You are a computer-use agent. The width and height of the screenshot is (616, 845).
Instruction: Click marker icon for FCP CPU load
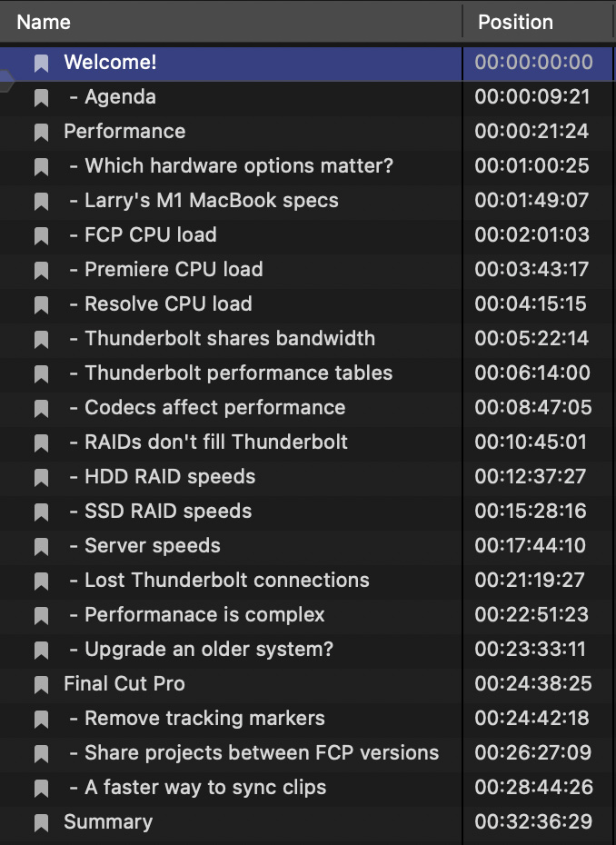point(42,235)
